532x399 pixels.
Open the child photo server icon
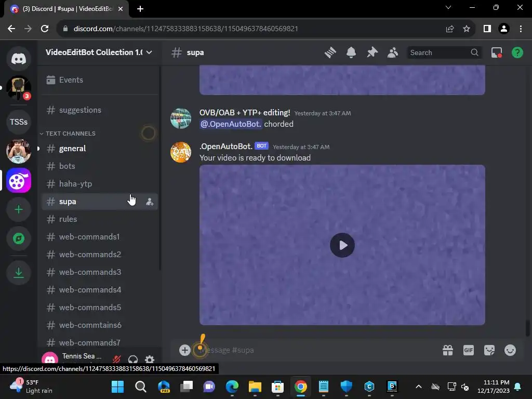click(19, 151)
